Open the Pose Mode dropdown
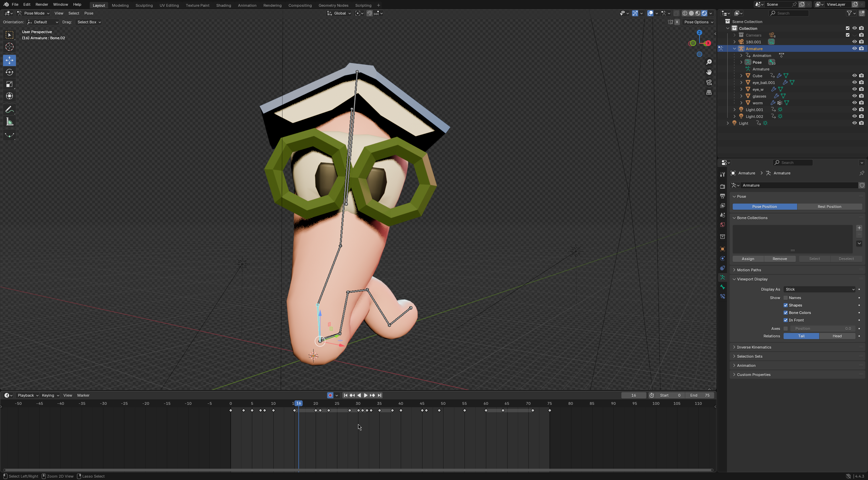 (34, 13)
